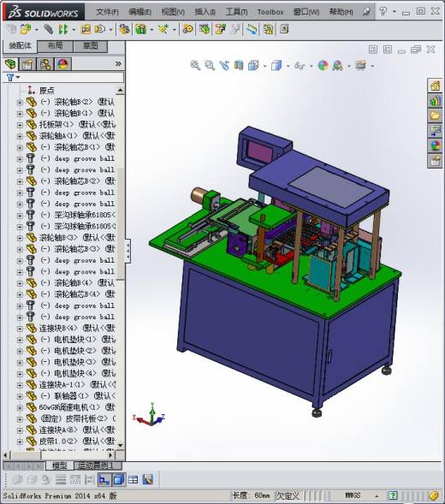Click the panel collapse handle beside the tree
Viewport: 445px width, 504px height.
(128, 251)
